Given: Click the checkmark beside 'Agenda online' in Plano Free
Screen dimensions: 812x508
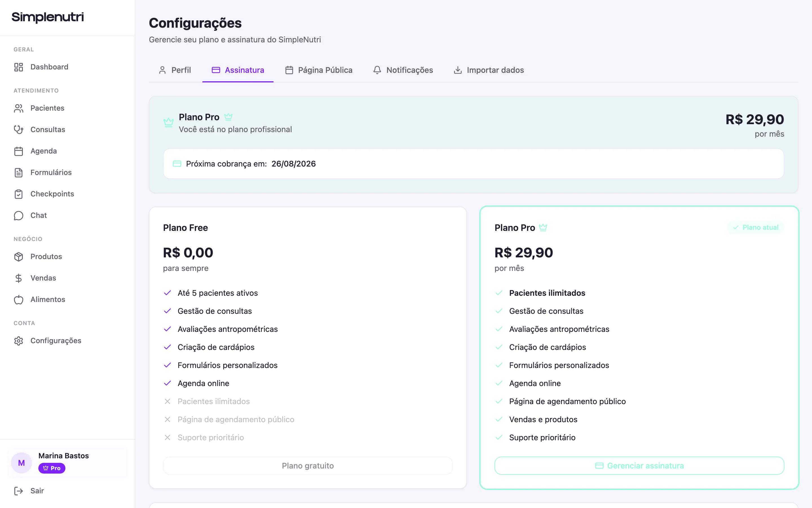Looking at the screenshot, I should pyautogui.click(x=167, y=383).
